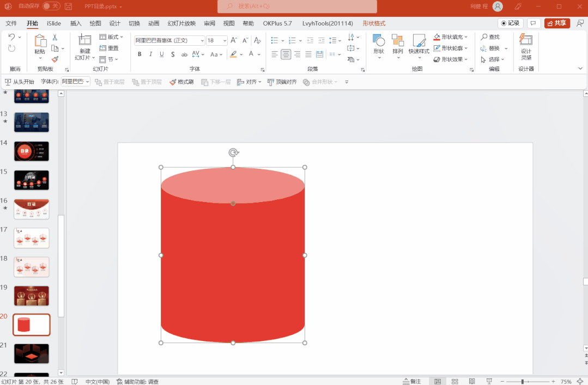
Task: Switch to the Shape Format (形状格式) tab
Action: (374, 23)
